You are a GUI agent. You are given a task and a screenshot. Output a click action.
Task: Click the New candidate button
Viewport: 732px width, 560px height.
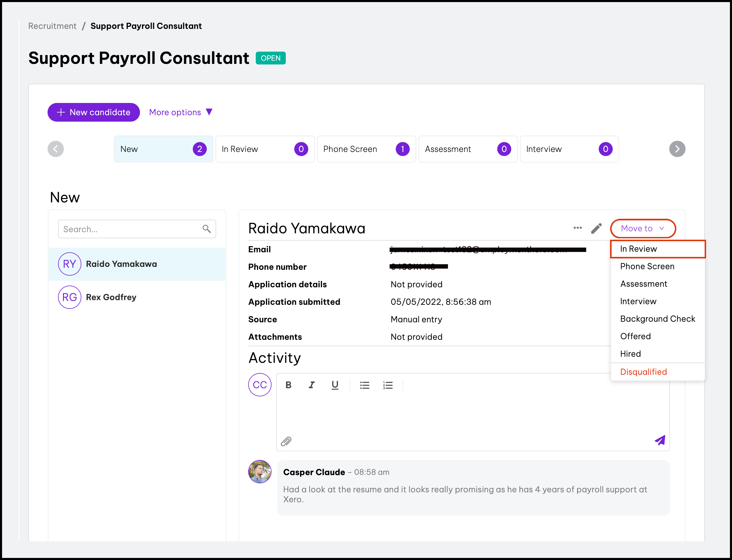click(93, 112)
